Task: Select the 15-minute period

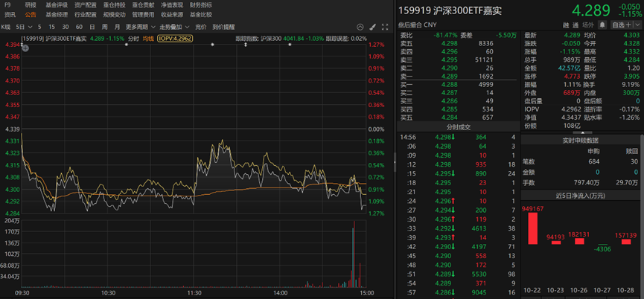Action: tap(52, 27)
